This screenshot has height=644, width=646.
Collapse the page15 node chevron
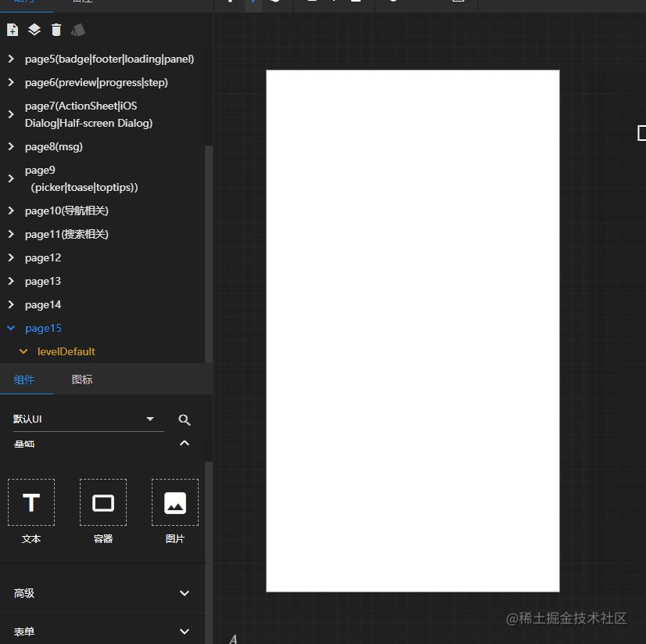point(11,328)
